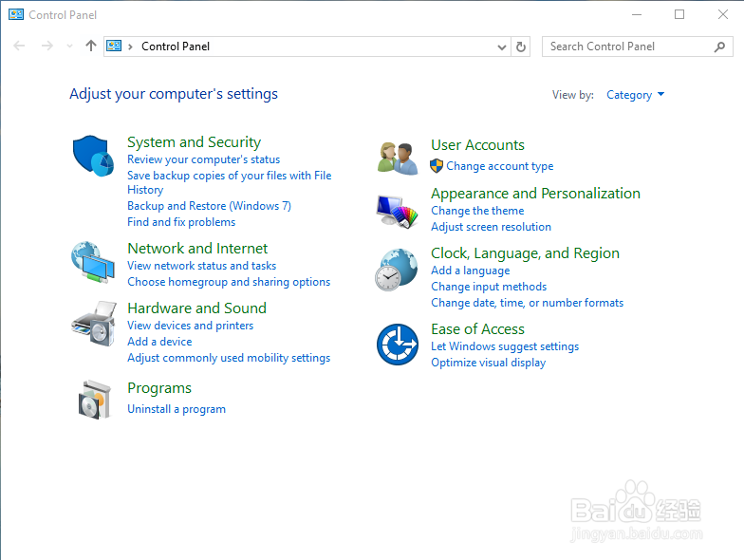Image resolution: width=744 pixels, height=560 pixels.
Task: Open Adjust commonly used mobility settings
Action: click(229, 358)
